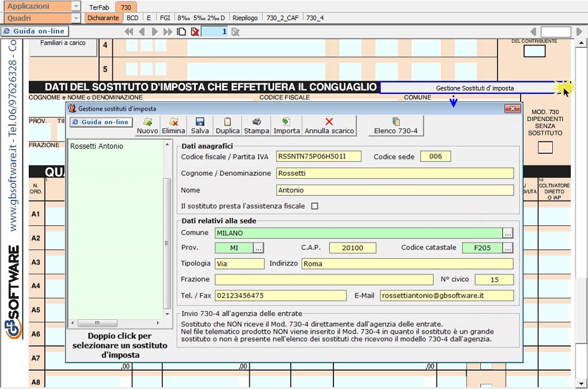Open the Dichiarante tab

(103, 18)
